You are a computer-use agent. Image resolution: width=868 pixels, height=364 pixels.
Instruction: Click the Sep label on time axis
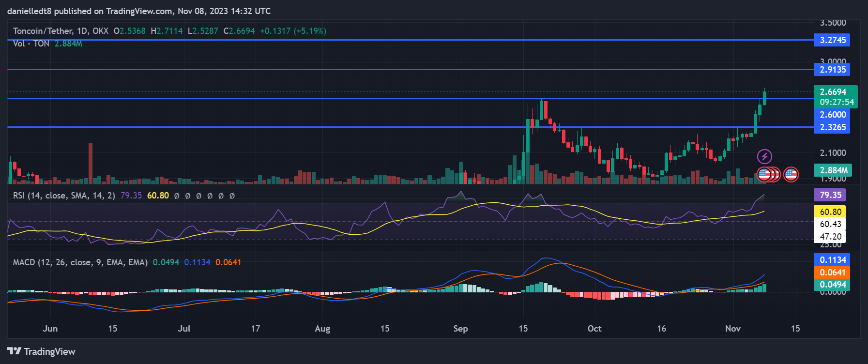click(x=461, y=329)
